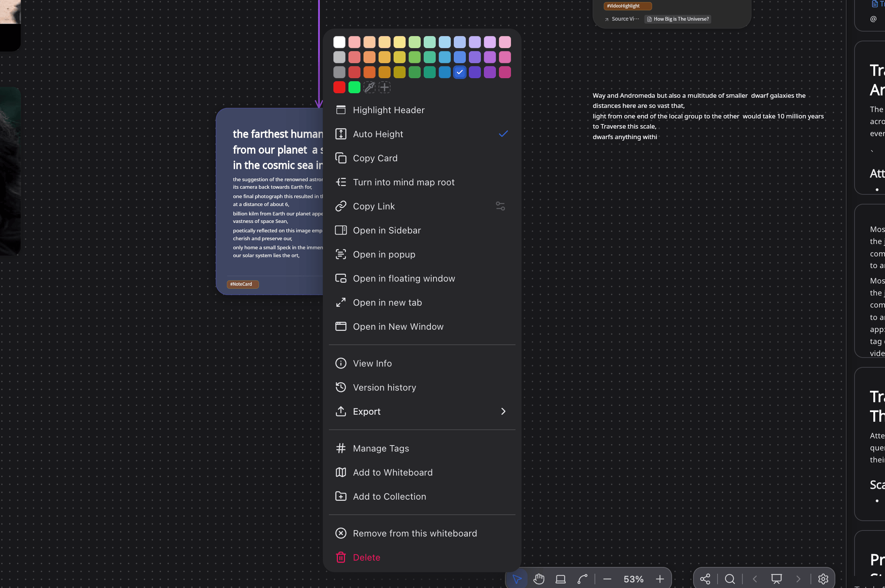Zoom in with the plus icon

[x=660, y=579]
